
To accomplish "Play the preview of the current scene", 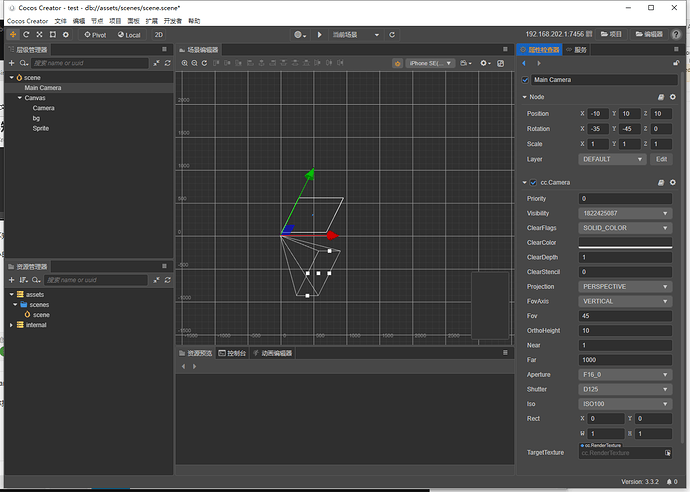I will coord(319,35).
